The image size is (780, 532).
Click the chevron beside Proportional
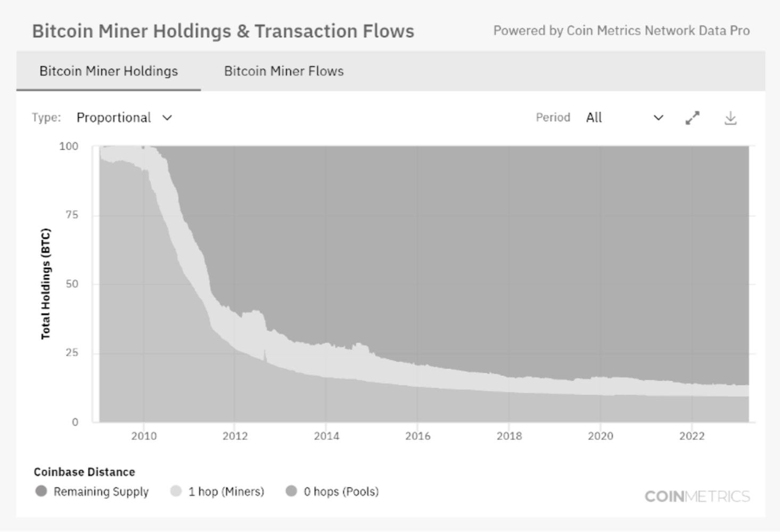pyautogui.click(x=167, y=118)
